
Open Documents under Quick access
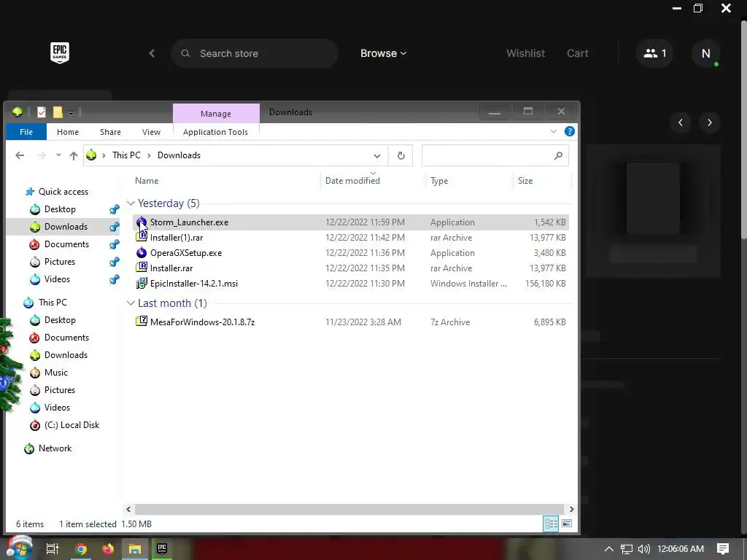pyautogui.click(x=66, y=244)
